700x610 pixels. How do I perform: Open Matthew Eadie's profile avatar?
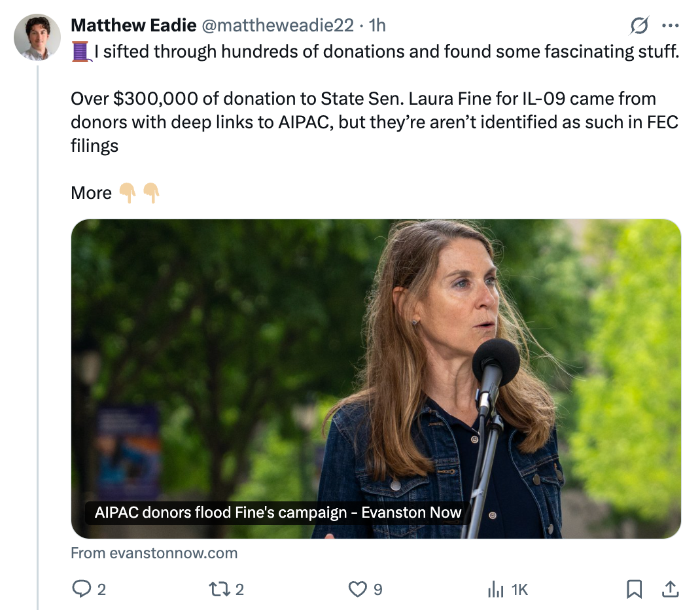(x=37, y=37)
